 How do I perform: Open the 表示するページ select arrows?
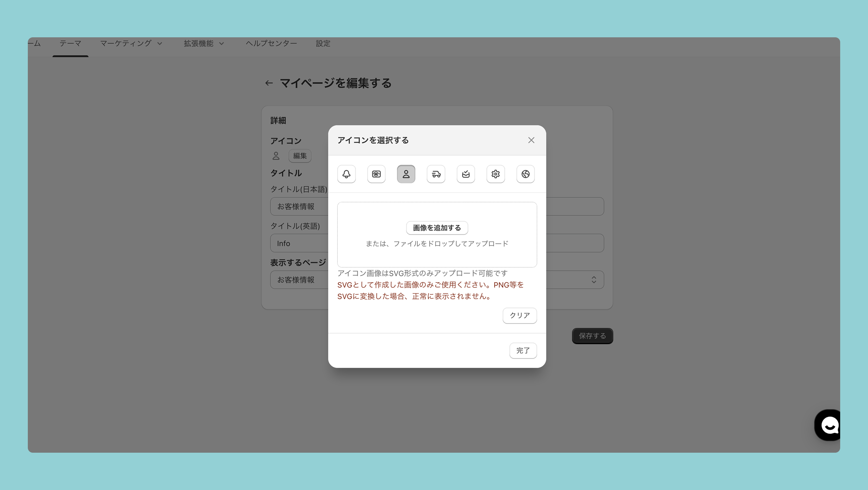(x=594, y=280)
